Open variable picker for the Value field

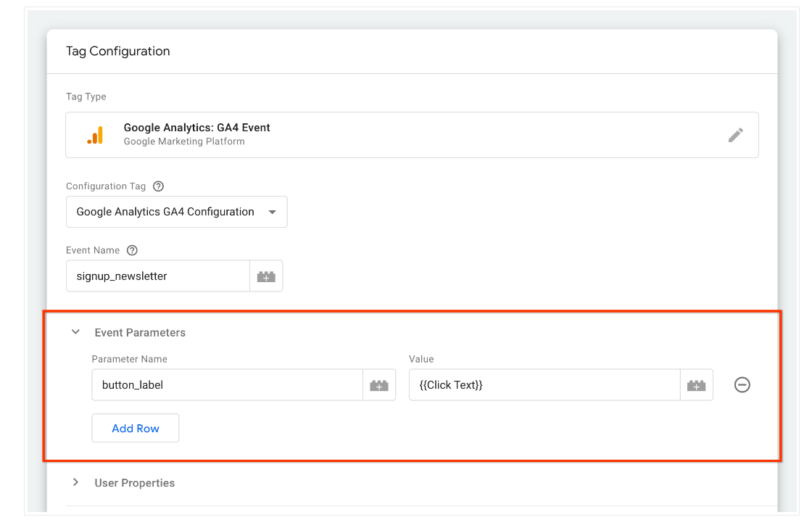point(697,384)
